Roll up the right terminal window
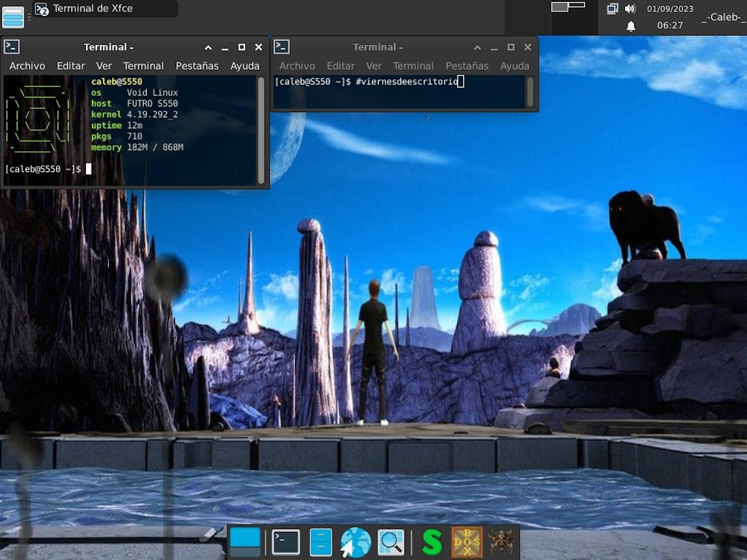 477,47
